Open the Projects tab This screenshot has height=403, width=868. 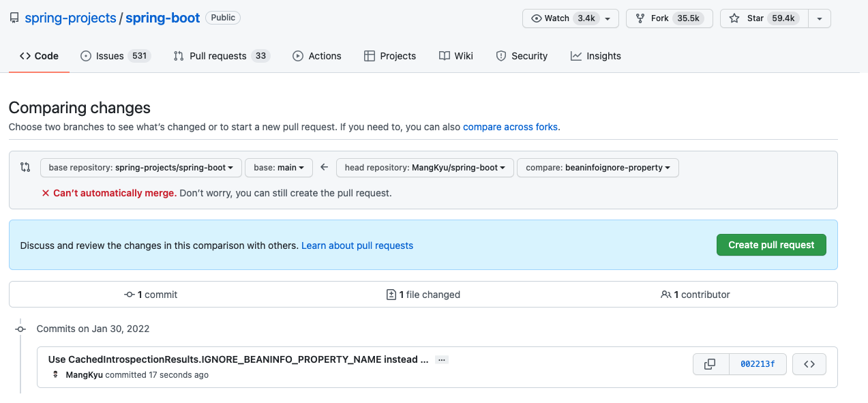click(x=389, y=56)
